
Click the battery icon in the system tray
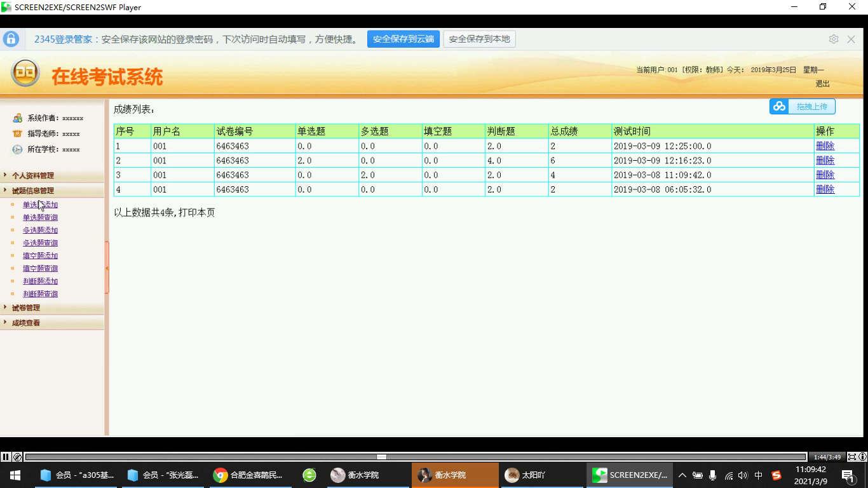click(x=698, y=475)
